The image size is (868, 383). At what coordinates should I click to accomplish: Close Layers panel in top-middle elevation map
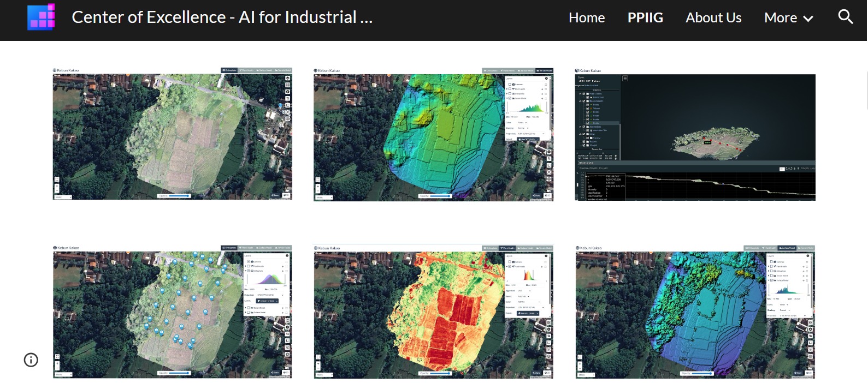coord(546,79)
